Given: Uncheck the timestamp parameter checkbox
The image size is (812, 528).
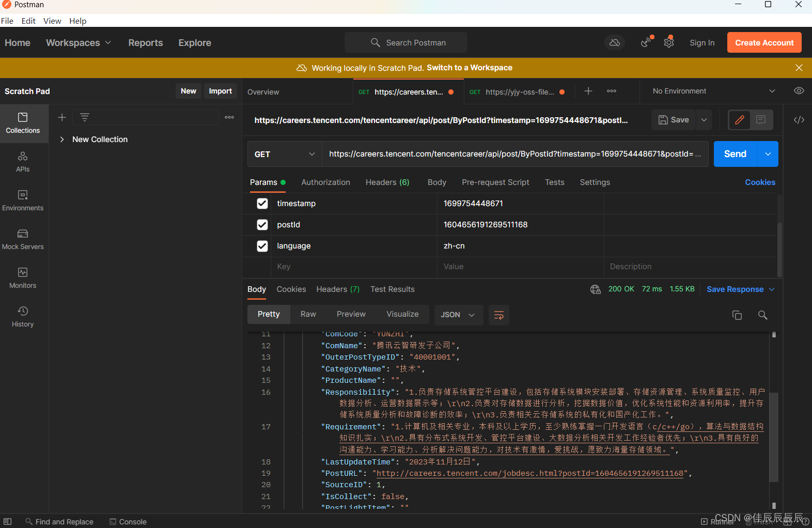Looking at the screenshot, I should click(x=262, y=204).
